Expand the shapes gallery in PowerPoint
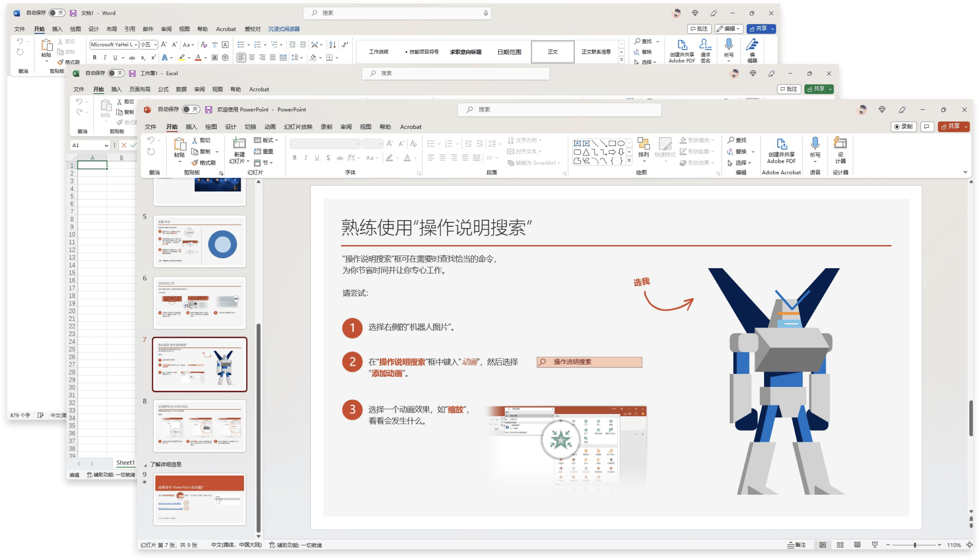The image size is (980, 560). tap(629, 161)
